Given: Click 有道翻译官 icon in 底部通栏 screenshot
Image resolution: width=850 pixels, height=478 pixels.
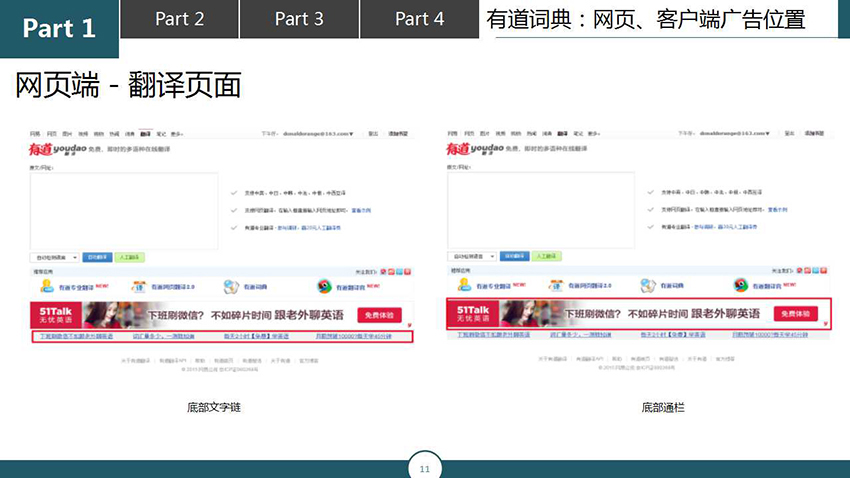Looking at the screenshot, I should click(742, 287).
